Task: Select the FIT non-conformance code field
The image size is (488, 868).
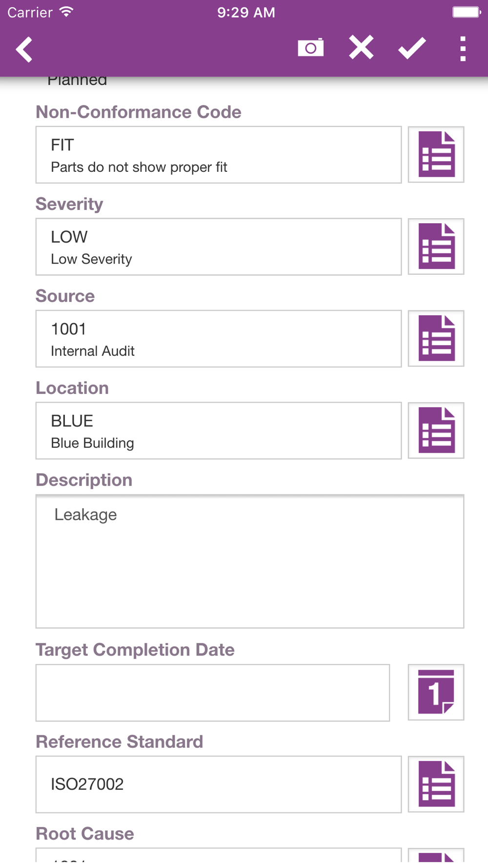Action: [x=218, y=155]
